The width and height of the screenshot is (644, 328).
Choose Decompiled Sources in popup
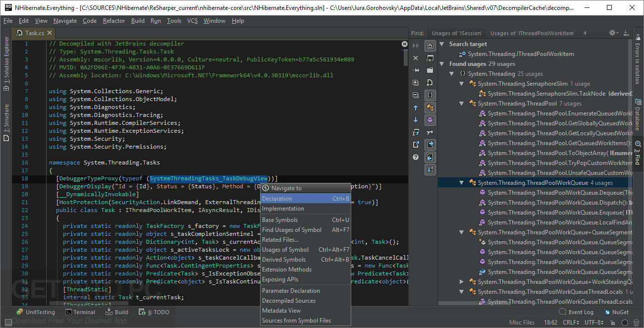(x=306, y=301)
